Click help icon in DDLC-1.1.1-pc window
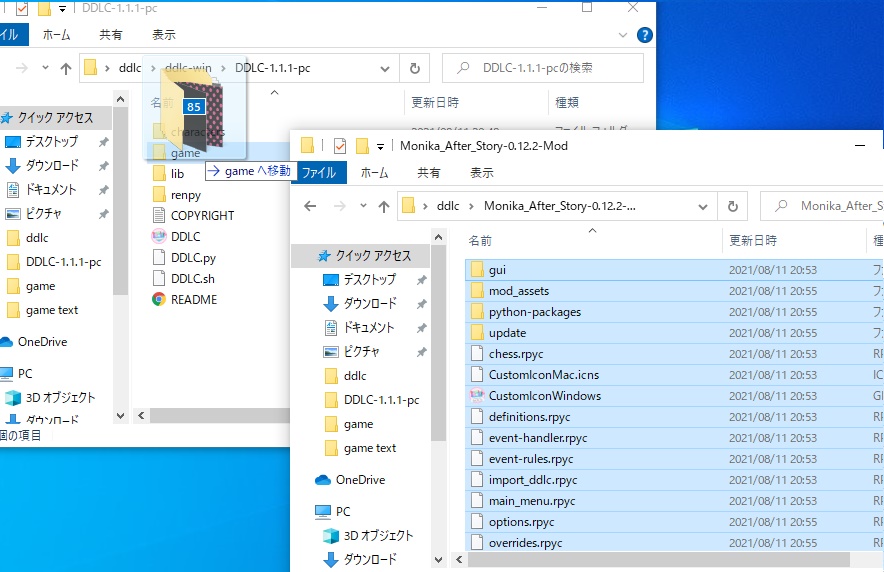The width and height of the screenshot is (884, 572). tap(644, 35)
